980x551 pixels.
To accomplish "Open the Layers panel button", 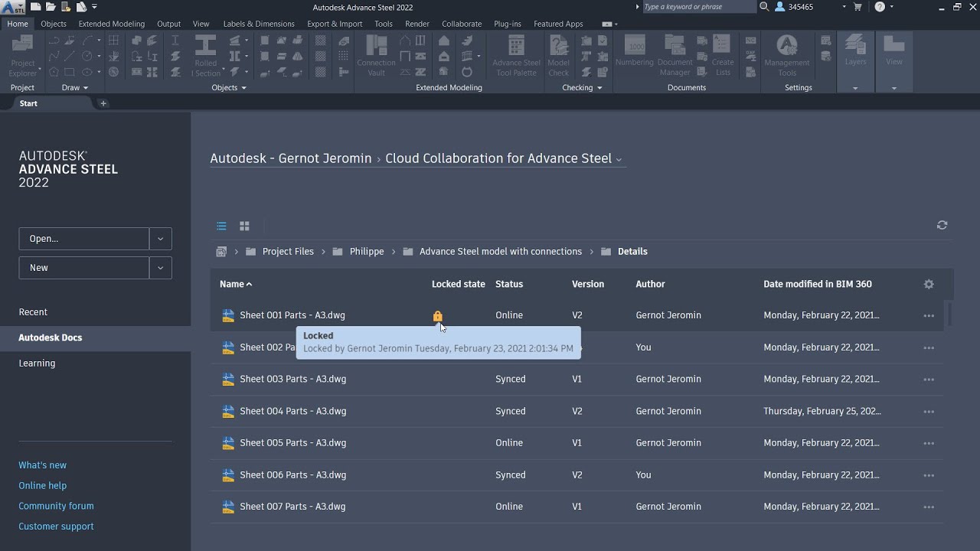I will pos(855,51).
